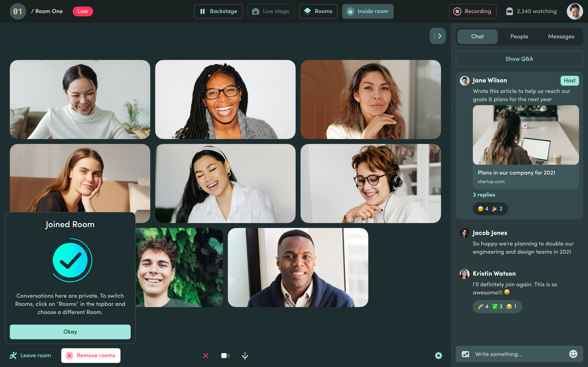Image resolution: width=588 pixels, height=367 pixels.
Task: Switch to the People tab
Action: coord(519,37)
